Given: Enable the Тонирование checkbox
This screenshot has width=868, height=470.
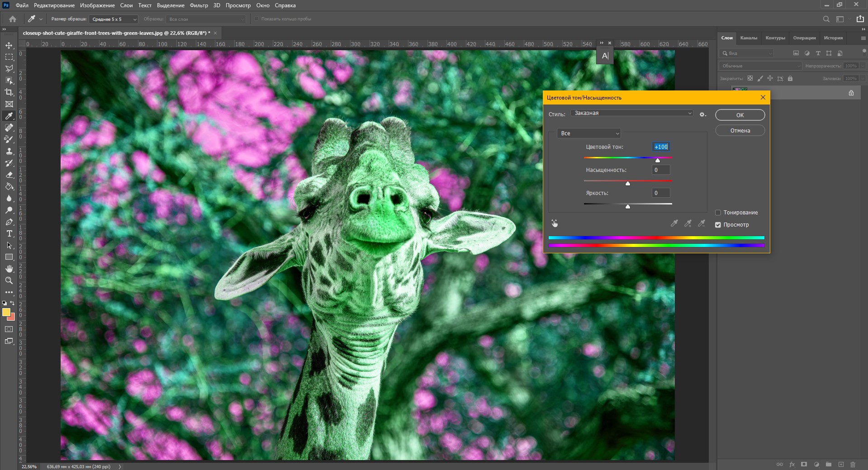Looking at the screenshot, I should point(718,213).
